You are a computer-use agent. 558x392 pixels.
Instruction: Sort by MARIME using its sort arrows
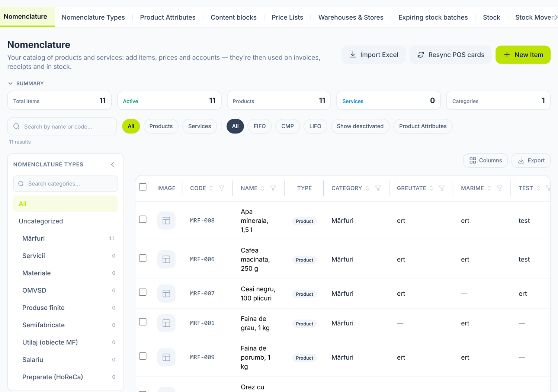[x=489, y=188]
